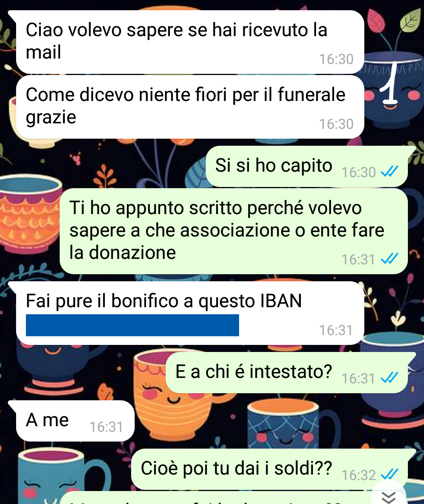
Task: Click read receipt ticks on donation question message
Action: [390, 259]
